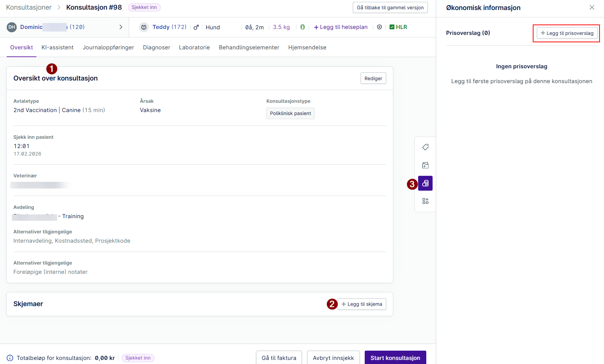Click Legg til skjema button
This screenshot has width=604, height=364.
(362, 304)
